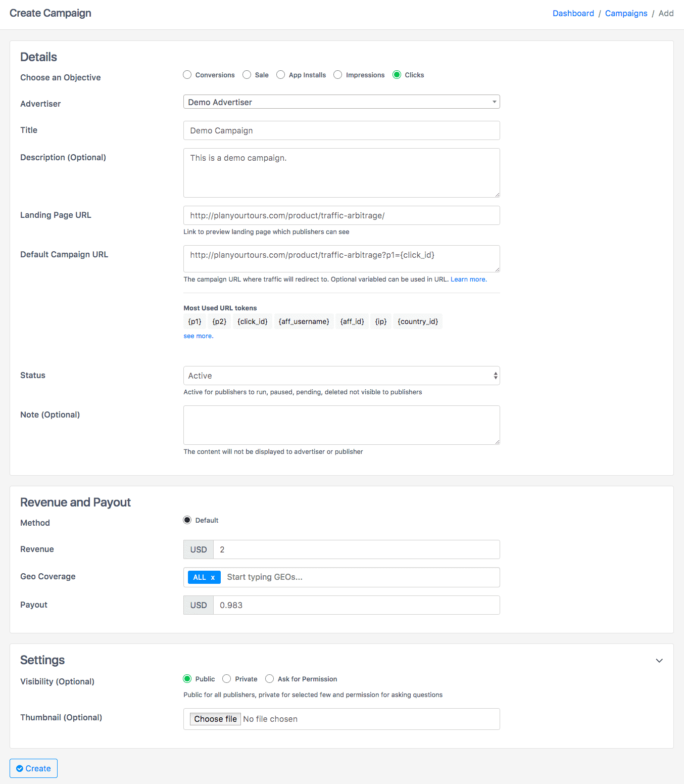This screenshot has width=684, height=784.
Task: Open the Advertiser dropdown
Action: (341, 102)
